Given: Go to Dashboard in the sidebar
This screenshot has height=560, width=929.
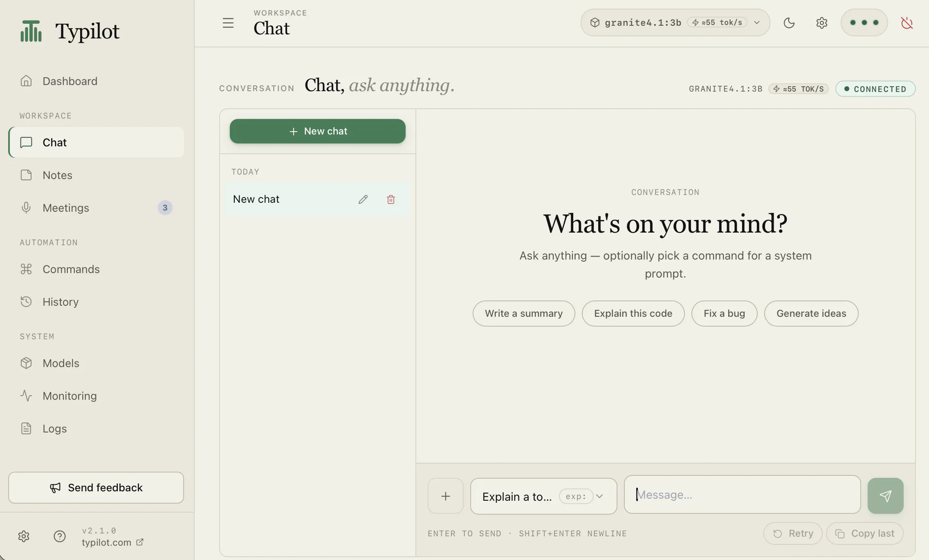Looking at the screenshot, I should 96,81.
